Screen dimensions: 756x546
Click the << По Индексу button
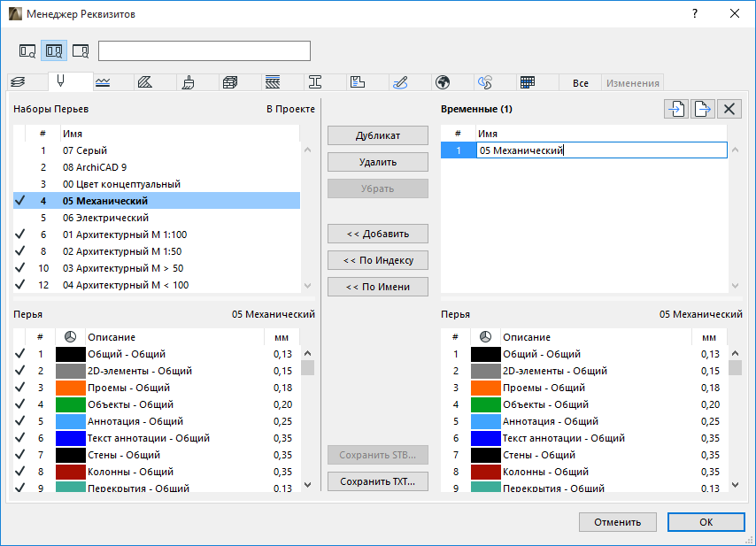click(378, 260)
